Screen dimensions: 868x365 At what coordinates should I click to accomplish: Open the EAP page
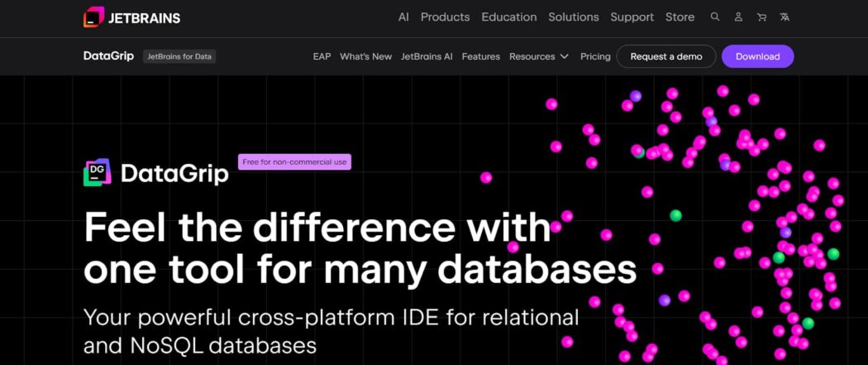pyautogui.click(x=322, y=56)
